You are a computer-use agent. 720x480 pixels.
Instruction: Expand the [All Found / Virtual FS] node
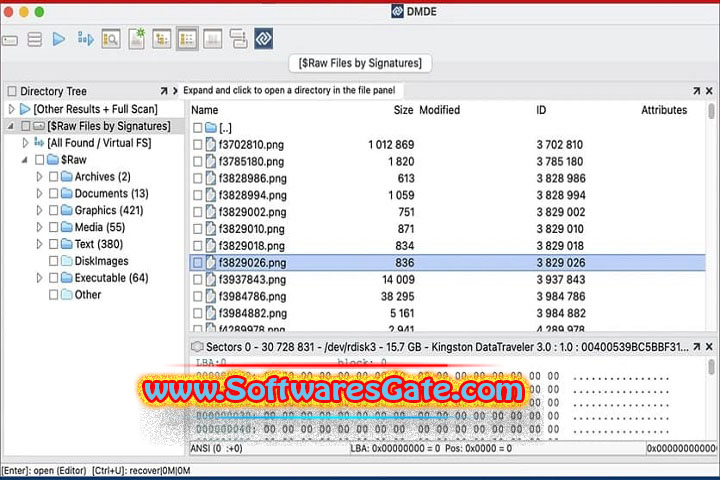25,143
